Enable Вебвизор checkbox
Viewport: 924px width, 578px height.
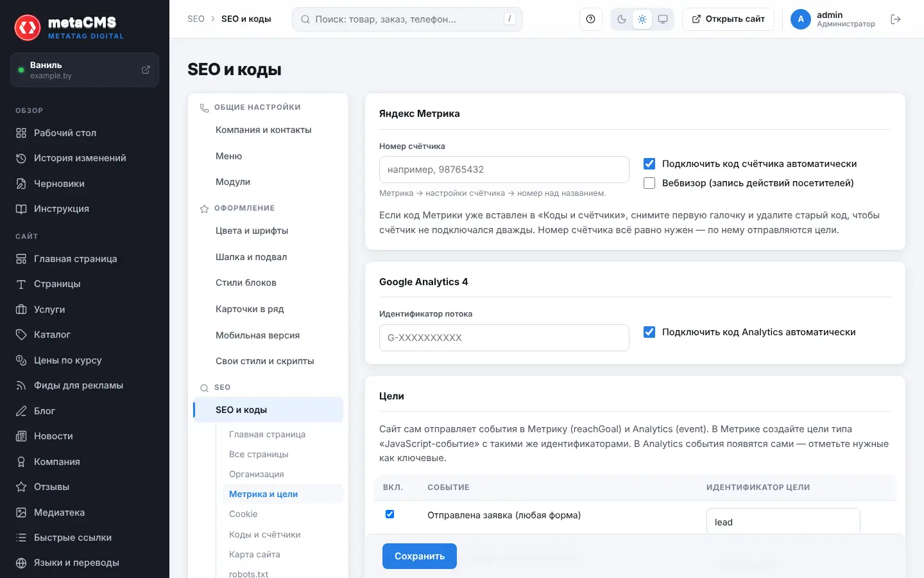tap(649, 183)
